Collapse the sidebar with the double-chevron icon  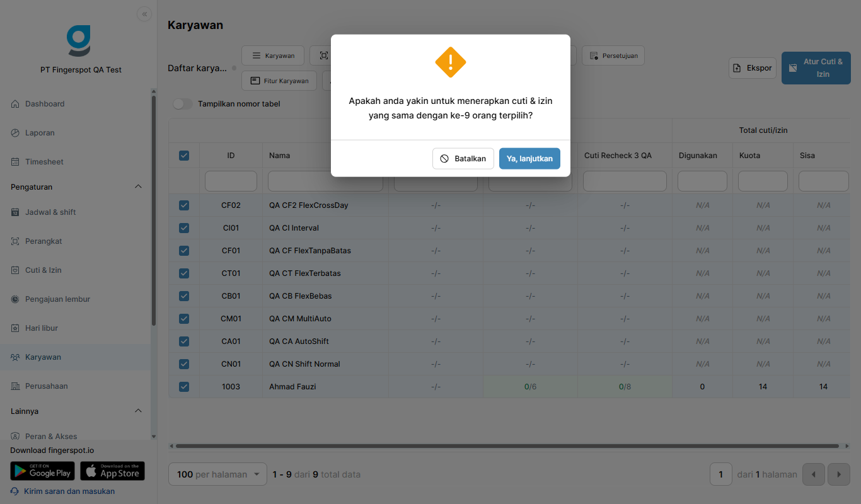click(x=144, y=14)
